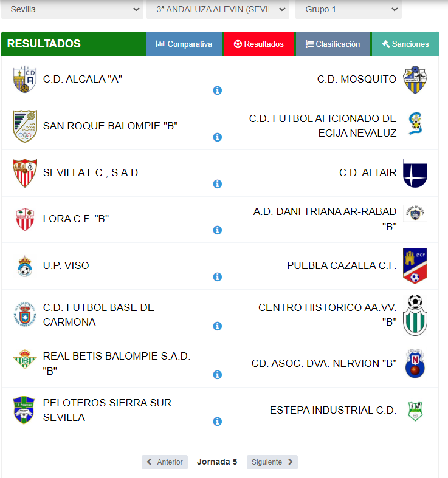Viewport: 448px width, 478px height.
Task: Click C.D. Altair blue shield logo
Action: point(415,173)
